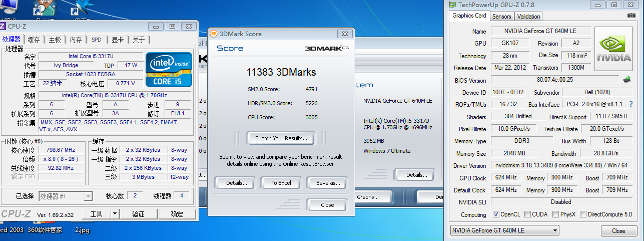
Task: Click the 总线速度 value 92.82 MHz
Action: point(61,168)
